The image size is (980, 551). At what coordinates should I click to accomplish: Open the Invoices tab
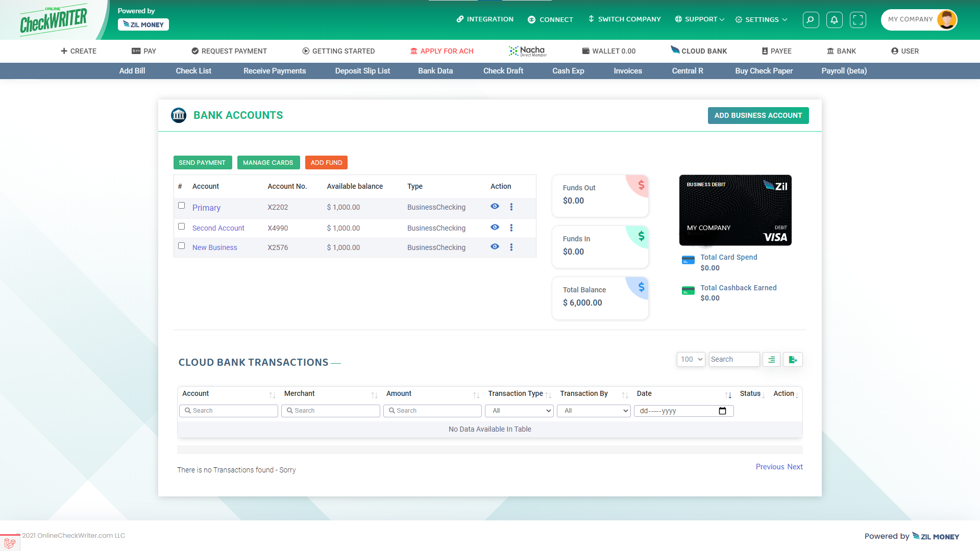pos(627,71)
